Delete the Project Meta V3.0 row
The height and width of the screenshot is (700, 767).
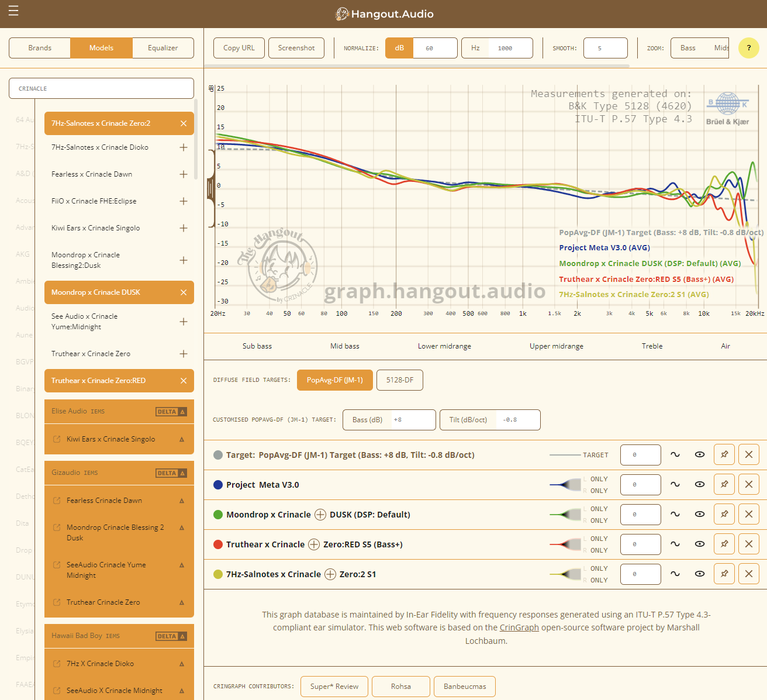pos(749,484)
